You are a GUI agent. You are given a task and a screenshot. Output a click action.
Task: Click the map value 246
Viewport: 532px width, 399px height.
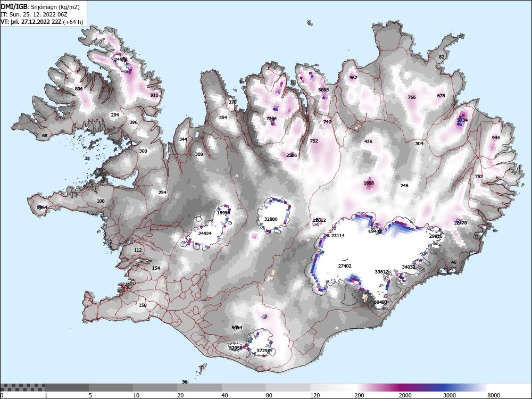click(404, 186)
